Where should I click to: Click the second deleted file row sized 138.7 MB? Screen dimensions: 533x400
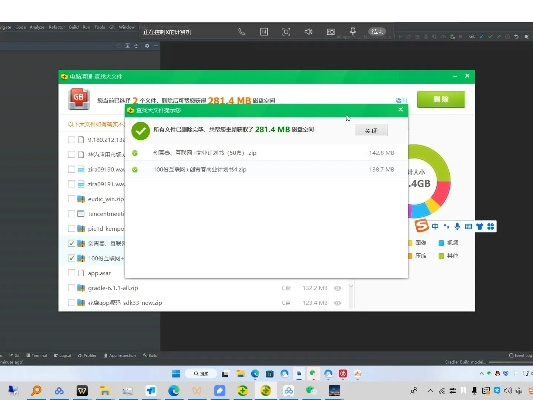coord(266,169)
